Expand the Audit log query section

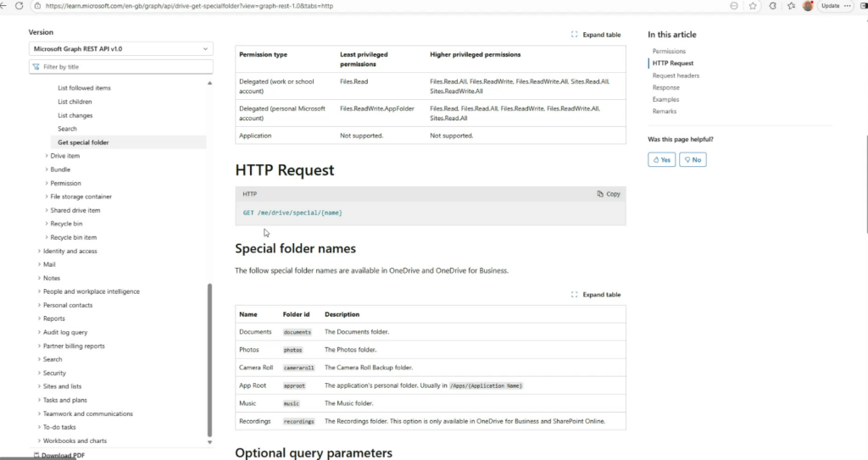point(64,333)
